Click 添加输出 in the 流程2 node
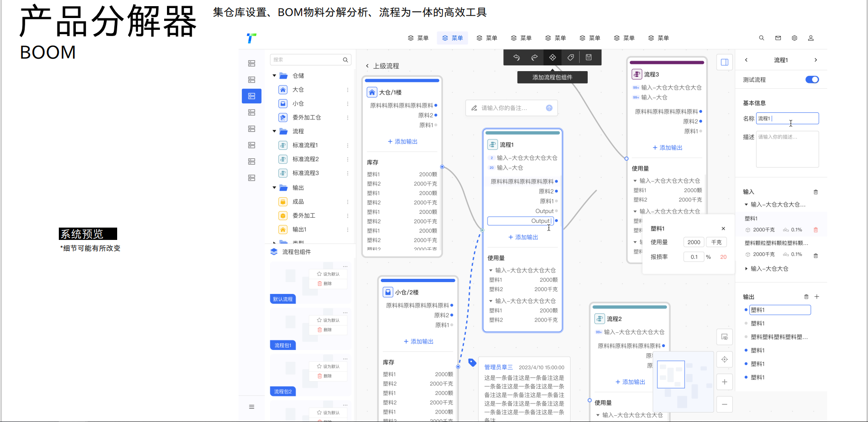 pyautogui.click(x=630, y=382)
